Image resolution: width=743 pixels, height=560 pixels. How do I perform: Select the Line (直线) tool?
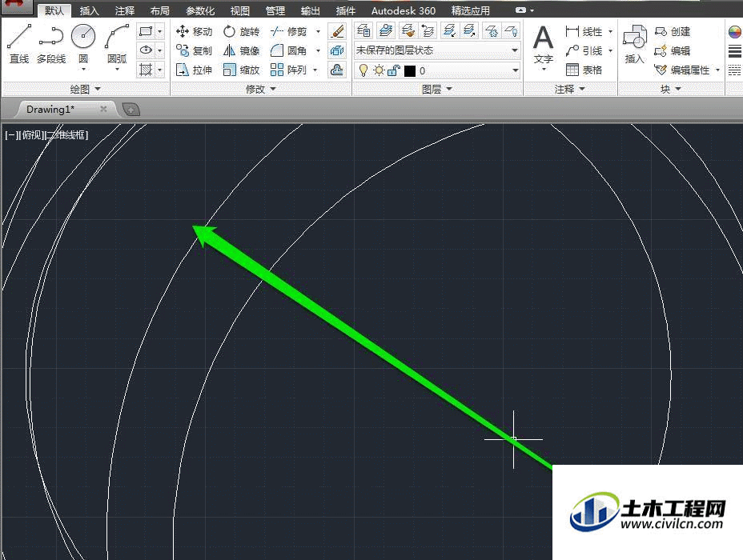[19, 44]
